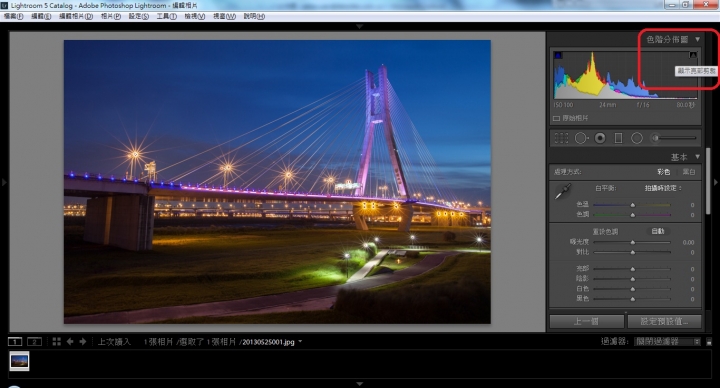Select the Crop Overlay tool icon

[x=561, y=138]
